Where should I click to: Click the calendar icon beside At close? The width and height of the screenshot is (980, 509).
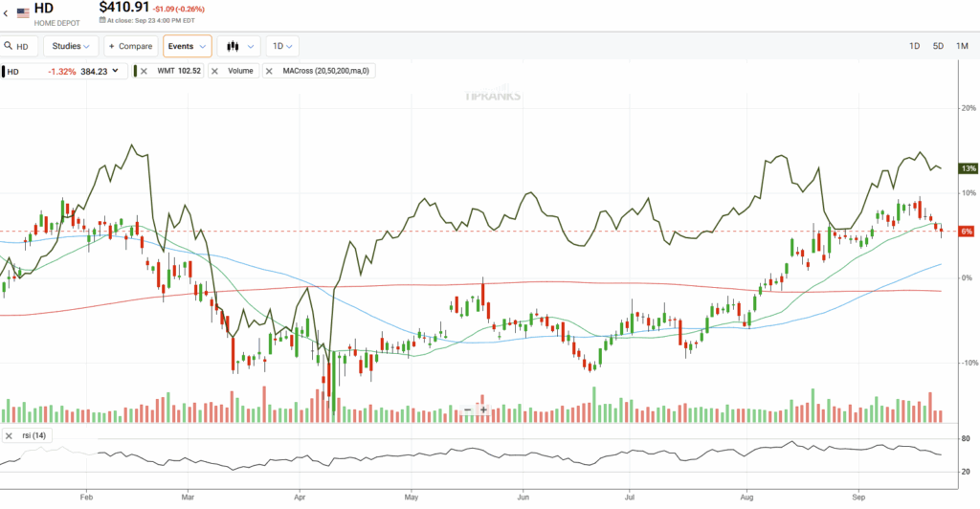click(x=102, y=20)
